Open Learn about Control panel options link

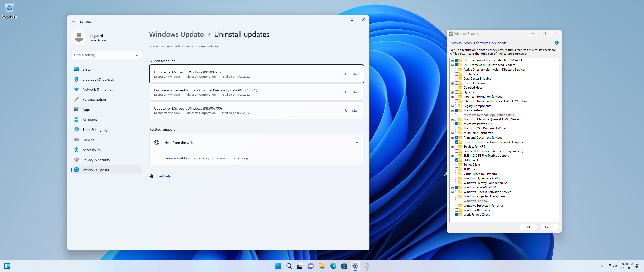206,158
